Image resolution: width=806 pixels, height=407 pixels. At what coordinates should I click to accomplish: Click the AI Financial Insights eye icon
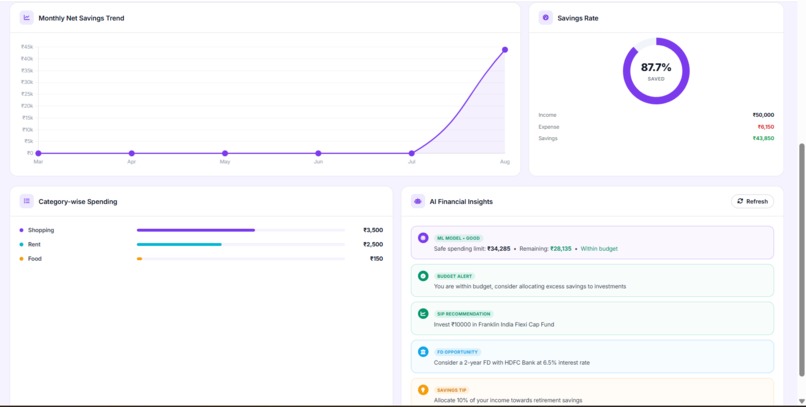click(418, 201)
